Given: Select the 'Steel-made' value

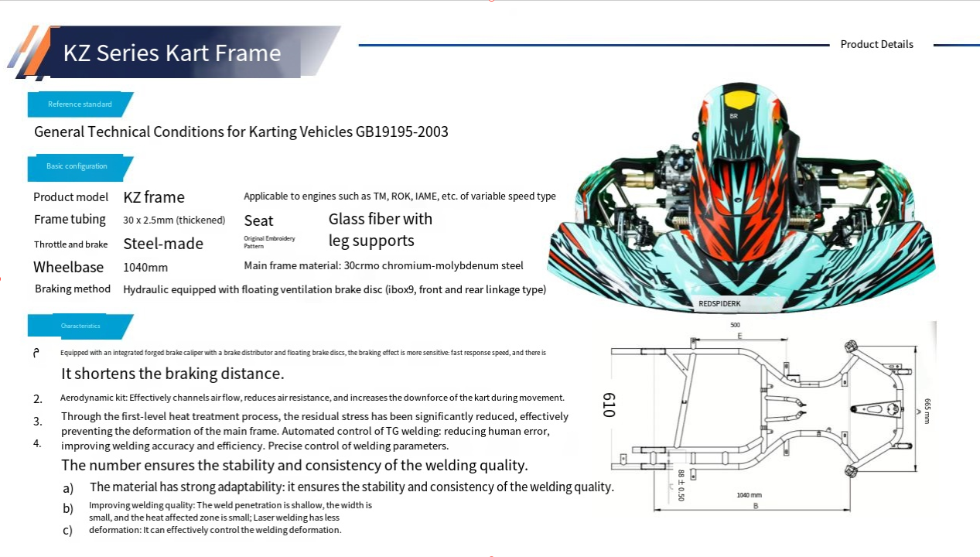Looking at the screenshot, I should tap(163, 244).
